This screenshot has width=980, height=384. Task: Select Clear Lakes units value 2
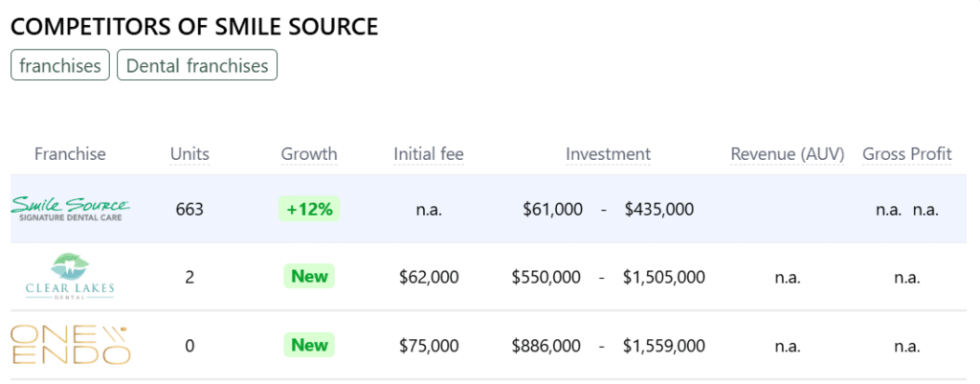click(190, 277)
